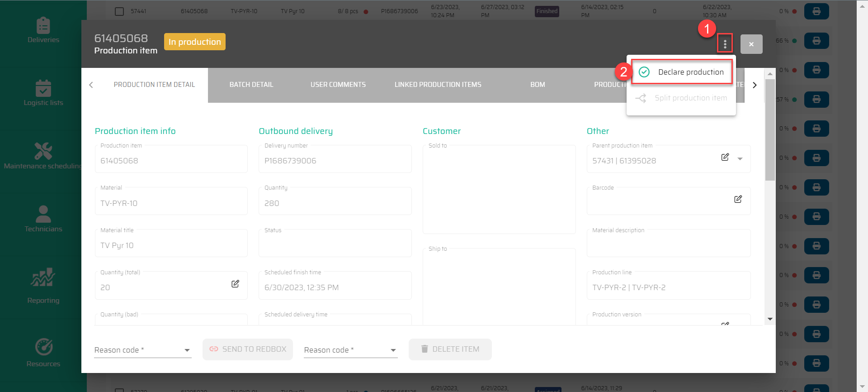The image size is (868, 392).
Task: Click edit icon in Barcode field
Action: pos(738,199)
